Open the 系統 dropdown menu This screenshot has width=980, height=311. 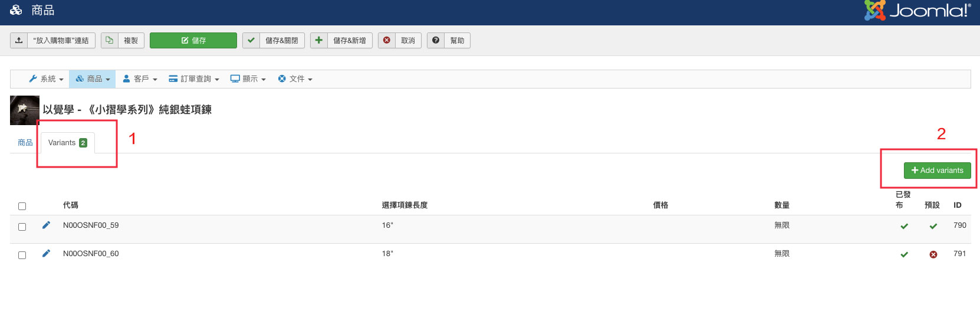click(46, 78)
